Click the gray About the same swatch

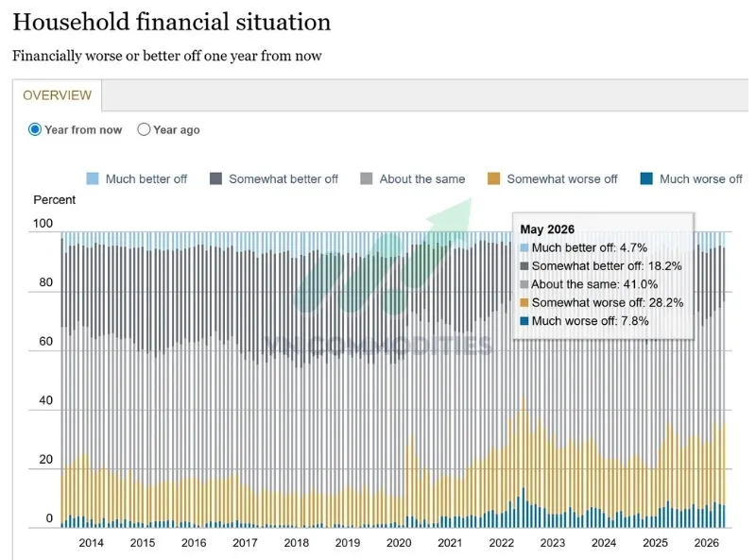(x=367, y=178)
